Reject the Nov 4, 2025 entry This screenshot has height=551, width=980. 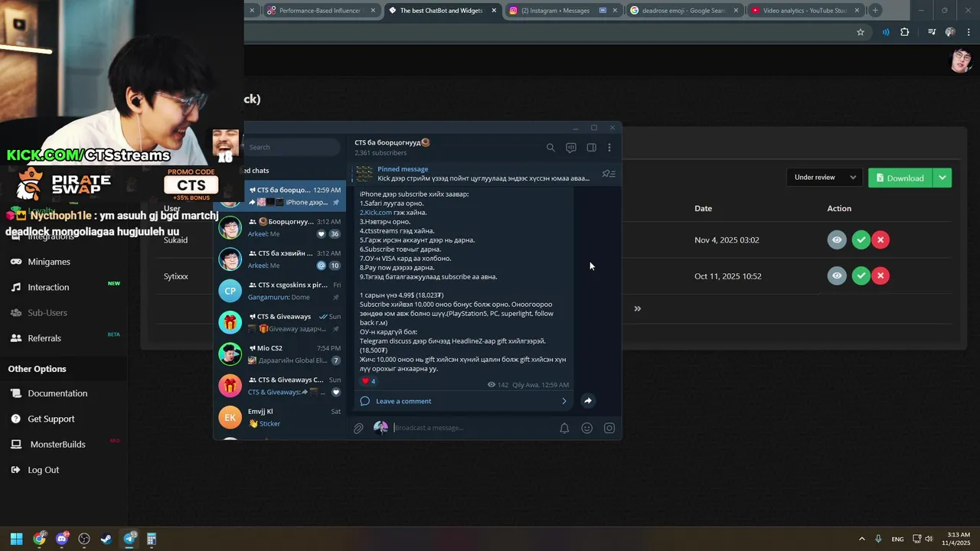click(x=880, y=240)
